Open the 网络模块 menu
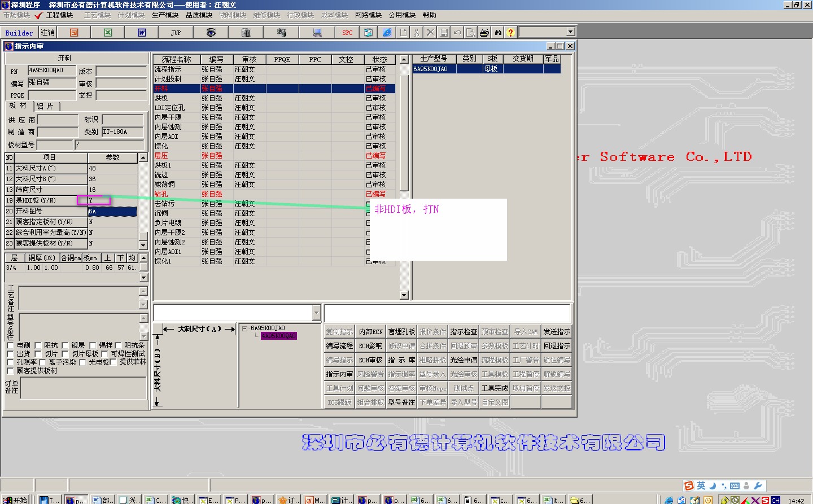This screenshot has width=813, height=504. pos(368,15)
